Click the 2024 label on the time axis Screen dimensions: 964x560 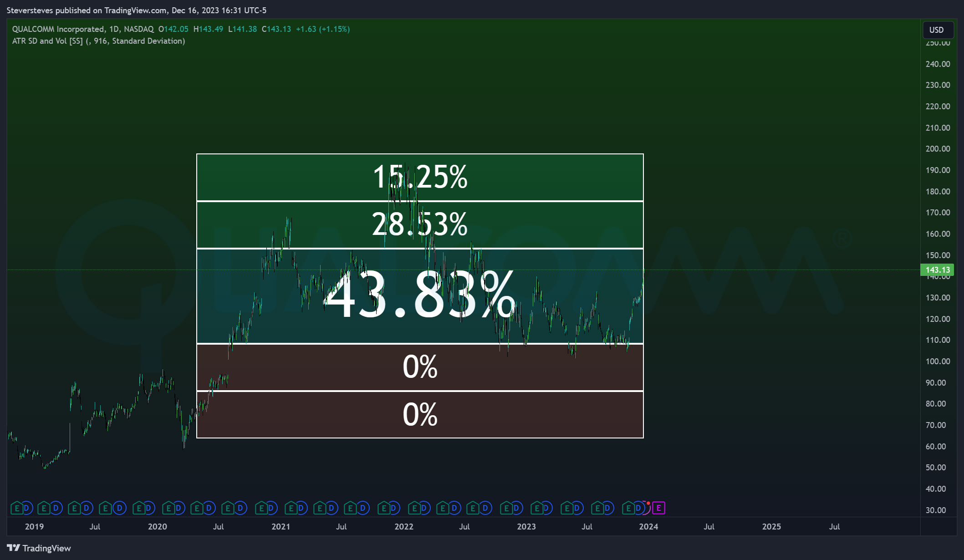[x=648, y=527]
